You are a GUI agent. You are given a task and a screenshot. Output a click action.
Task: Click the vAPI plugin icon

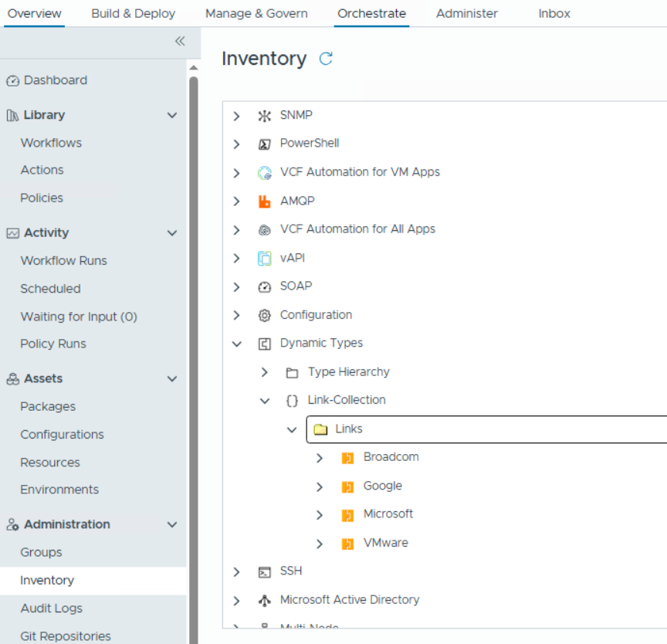[265, 259]
